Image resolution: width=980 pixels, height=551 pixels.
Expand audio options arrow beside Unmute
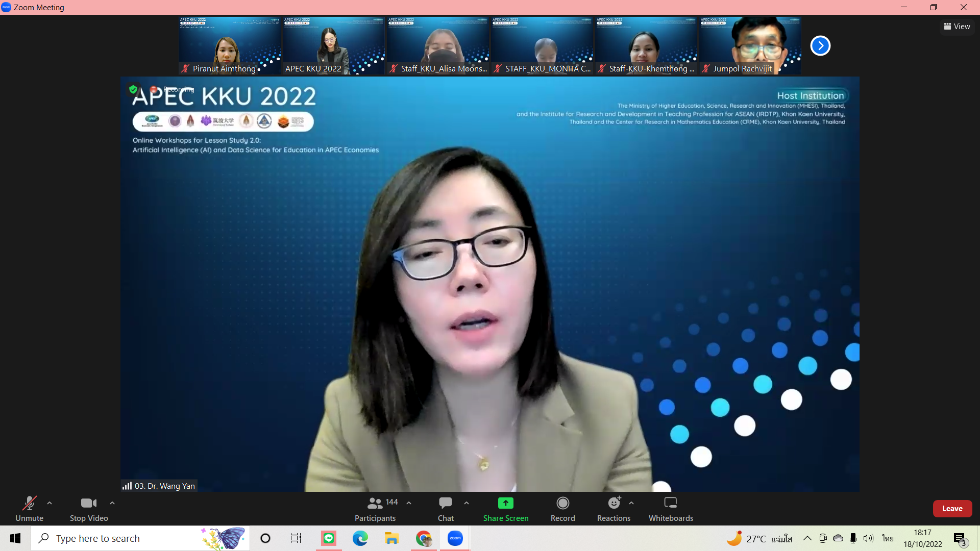coord(50,503)
